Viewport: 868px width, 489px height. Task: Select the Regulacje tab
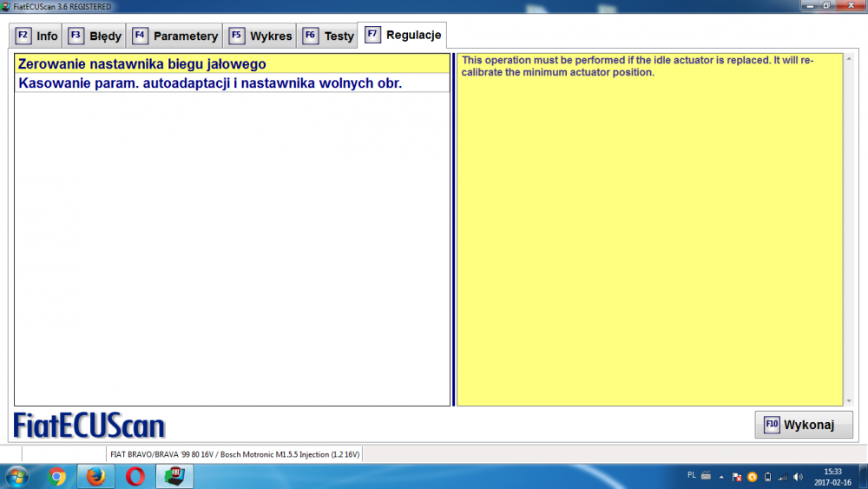click(403, 35)
